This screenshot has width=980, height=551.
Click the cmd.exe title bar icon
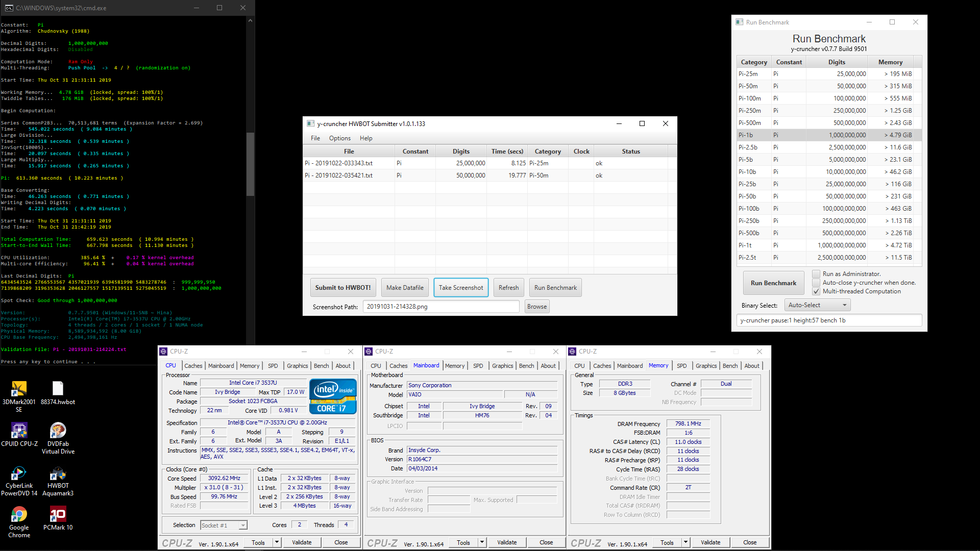[x=9, y=8]
